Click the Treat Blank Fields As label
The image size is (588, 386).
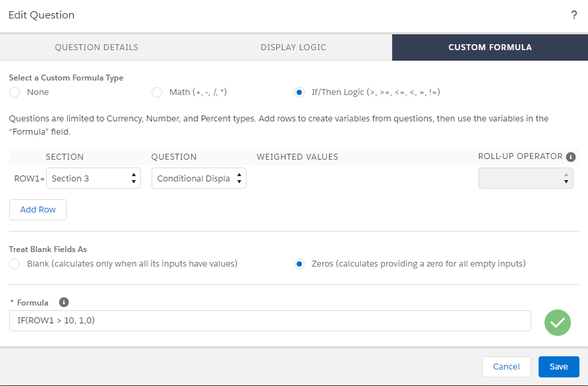[x=47, y=249]
